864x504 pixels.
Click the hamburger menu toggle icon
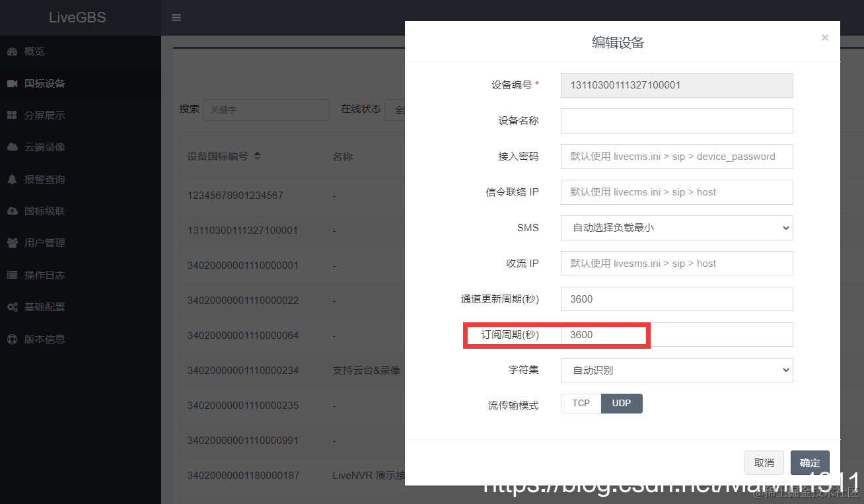coord(176,18)
